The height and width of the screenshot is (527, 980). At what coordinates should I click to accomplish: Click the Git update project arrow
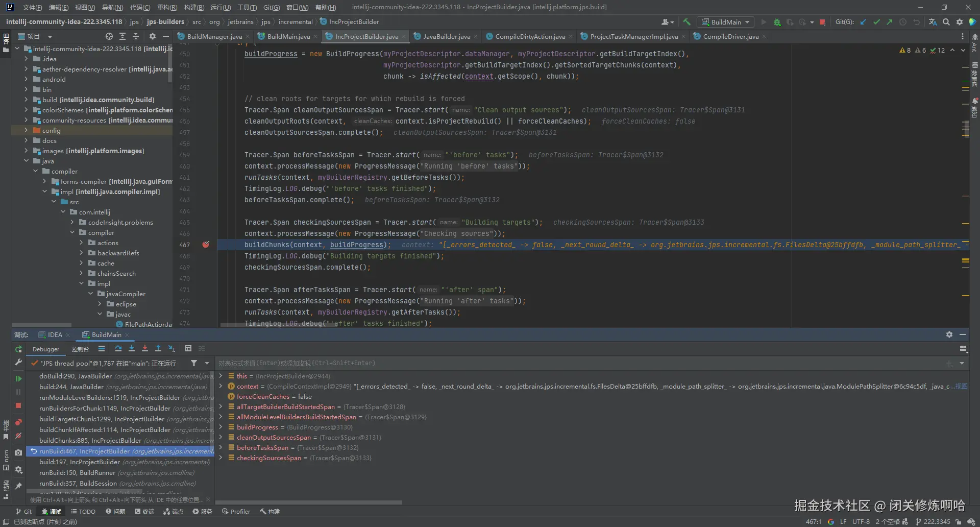[863, 22]
